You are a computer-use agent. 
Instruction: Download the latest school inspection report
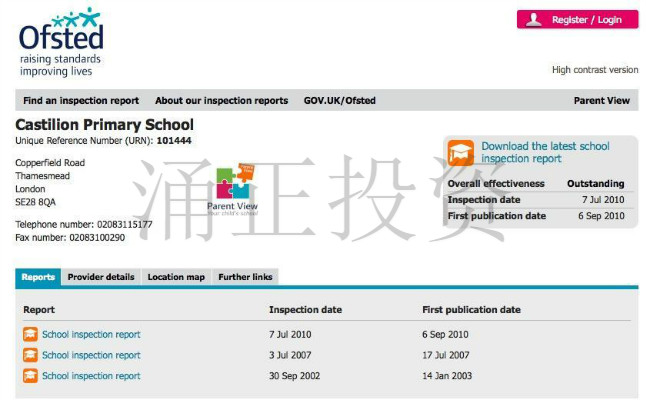[545, 152]
